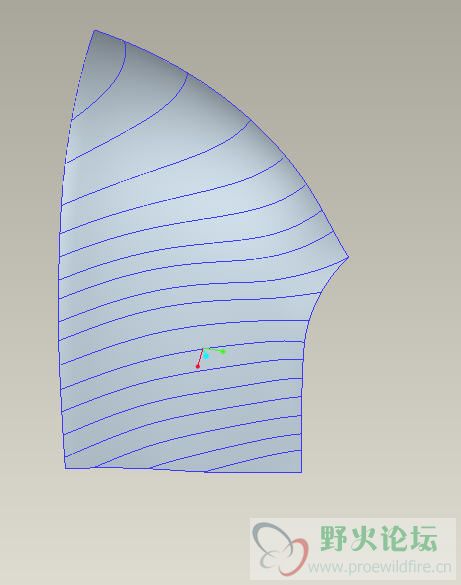Click the red axis line
461x585 pixels.
click(200, 357)
